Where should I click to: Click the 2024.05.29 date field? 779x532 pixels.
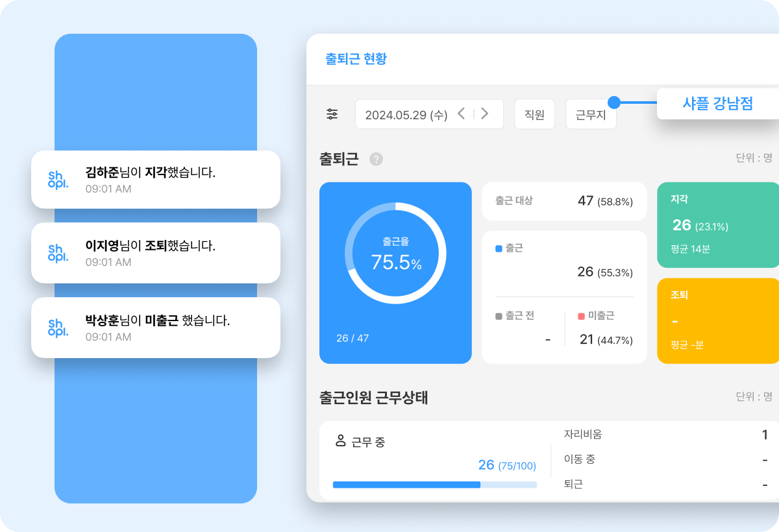[405, 113]
